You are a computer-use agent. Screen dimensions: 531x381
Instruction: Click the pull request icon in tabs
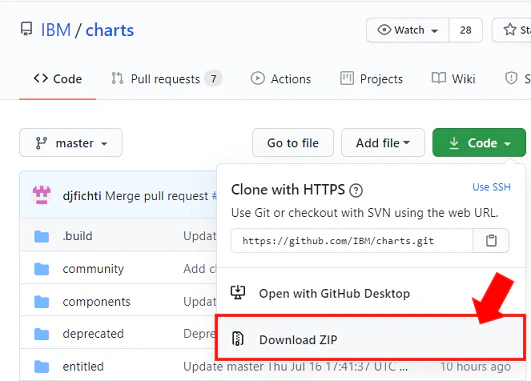[118, 78]
